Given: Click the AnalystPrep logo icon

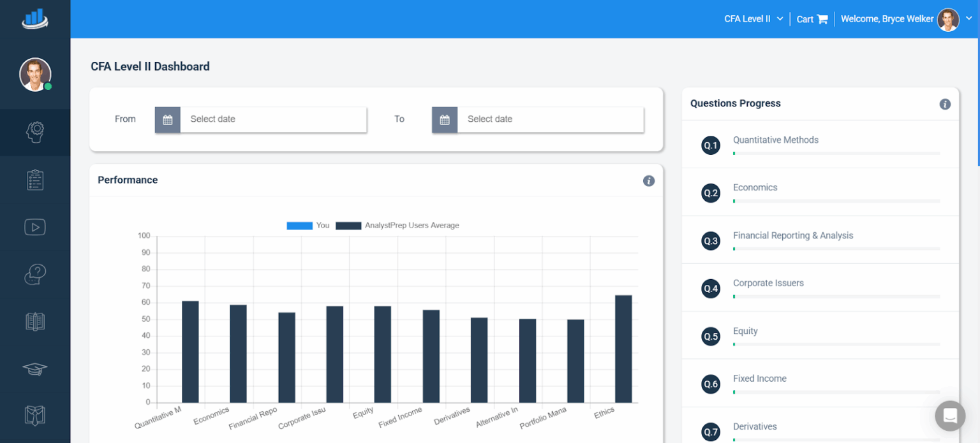Looking at the screenshot, I should point(35,18).
